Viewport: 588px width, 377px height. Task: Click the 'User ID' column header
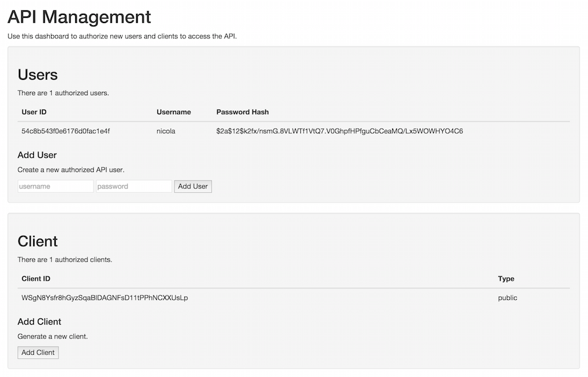[x=34, y=112]
